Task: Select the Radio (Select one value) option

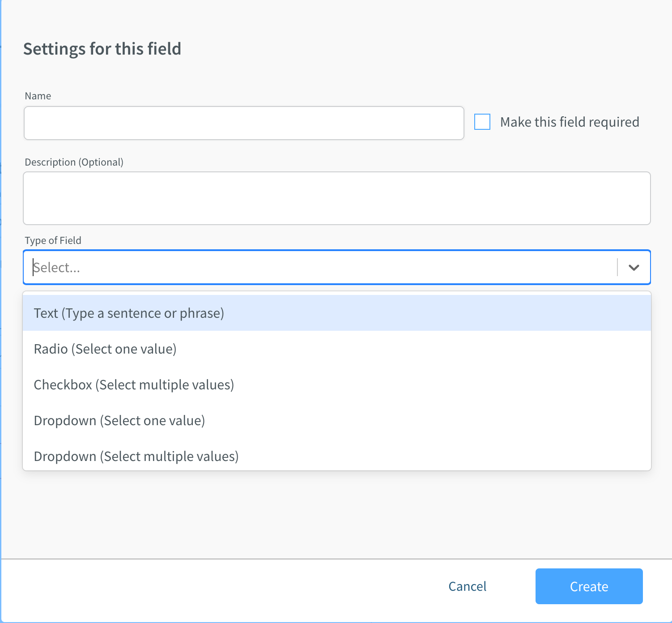Action: [337, 349]
